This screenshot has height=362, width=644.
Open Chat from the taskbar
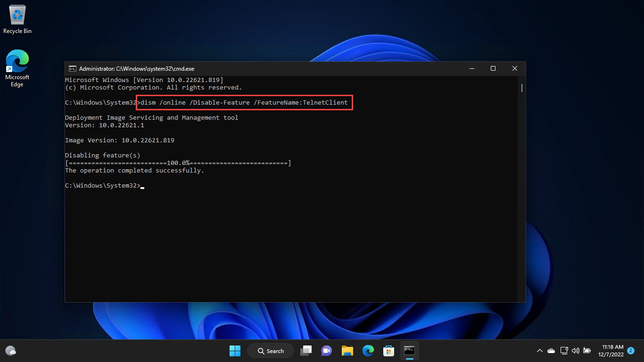pyautogui.click(x=326, y=351)
